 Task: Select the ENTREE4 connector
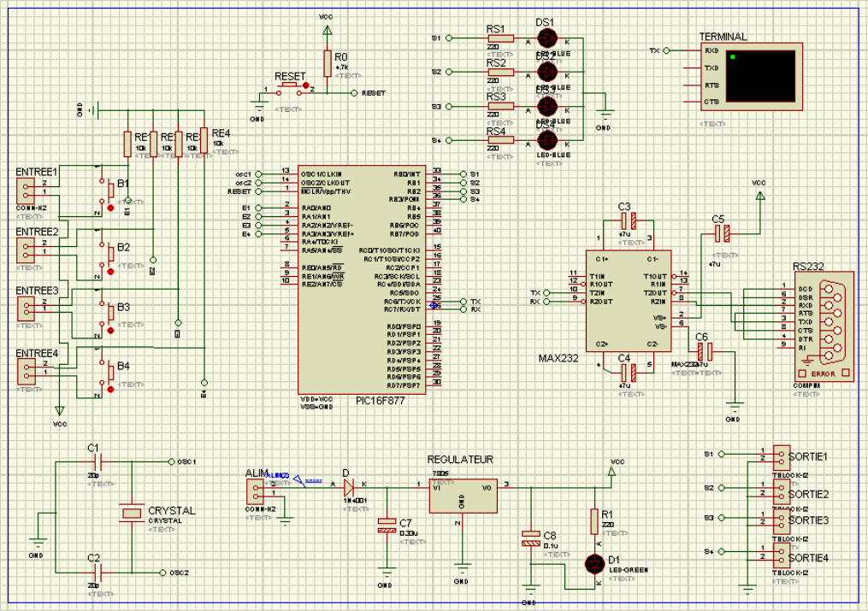pos(26,371)
